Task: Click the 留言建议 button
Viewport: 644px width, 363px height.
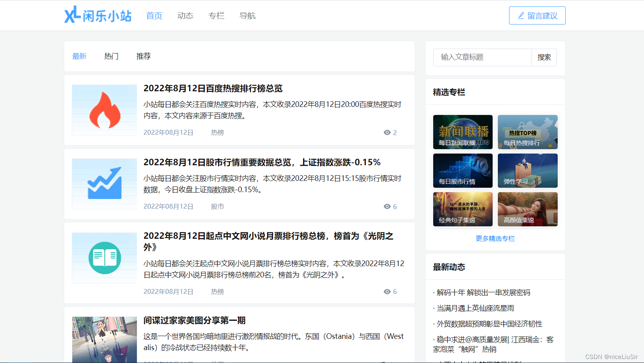Action: (x=537, y=15)
